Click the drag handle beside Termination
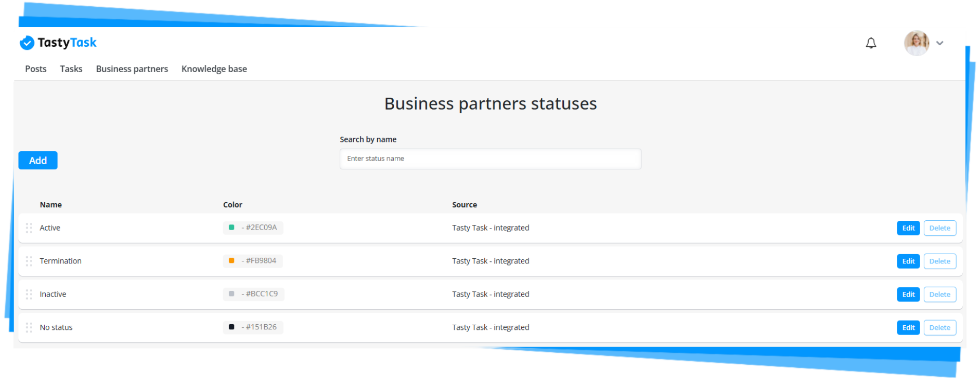Screen dimensions: 980x385 [29, 261]
